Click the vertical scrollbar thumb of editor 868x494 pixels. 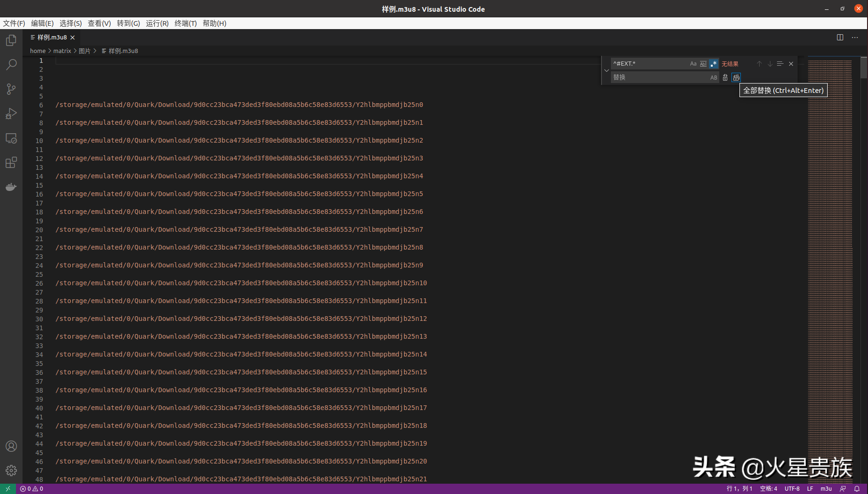point(864,68)
